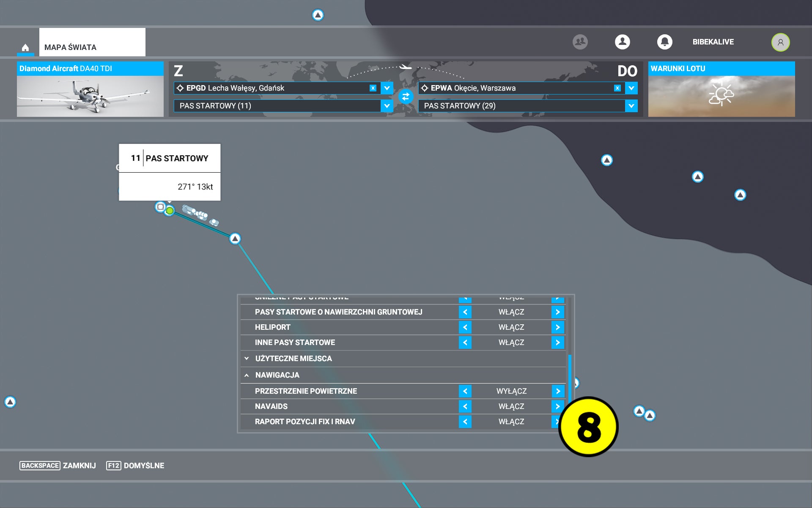Image resolution: width=812 pixels, height=508 pixels.
Task: Swap departure and arrival airports
Action: click(x=406, y=97)
